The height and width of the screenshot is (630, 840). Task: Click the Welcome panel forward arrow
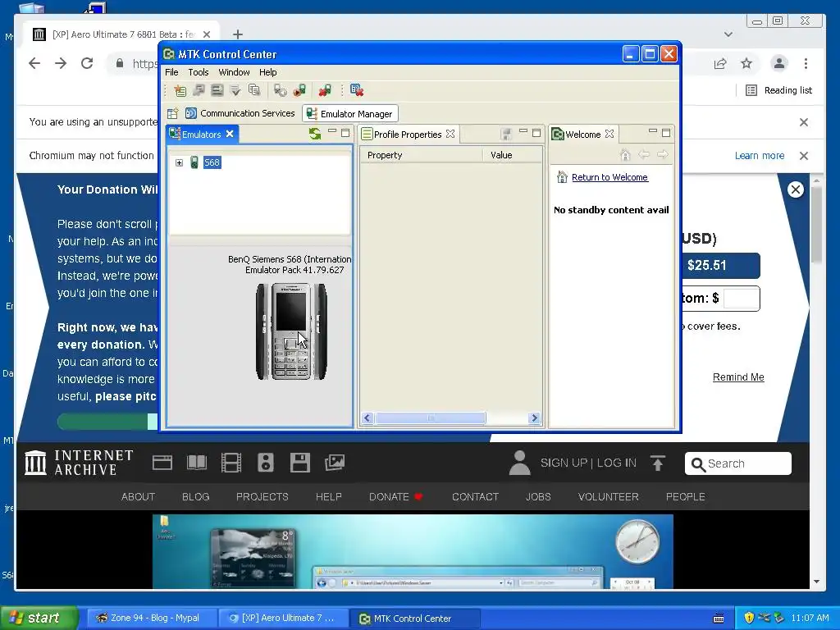663,155
